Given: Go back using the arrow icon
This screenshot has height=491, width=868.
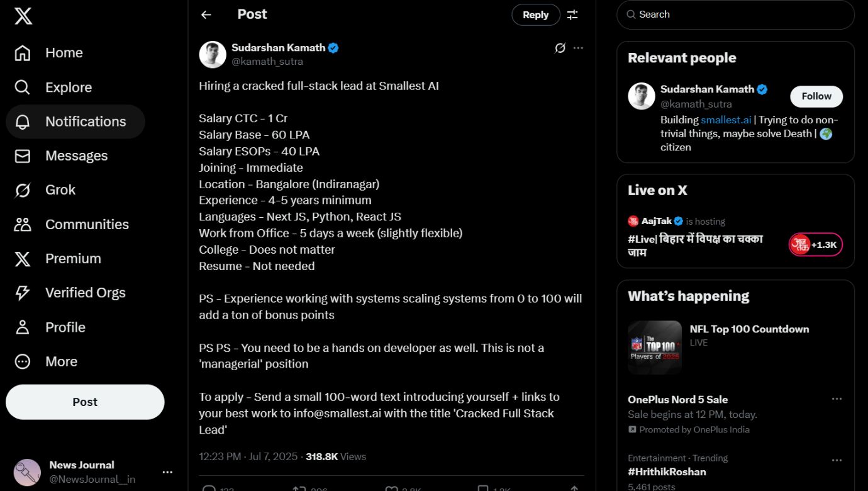Looking at the screenshot, I should 206,14.
